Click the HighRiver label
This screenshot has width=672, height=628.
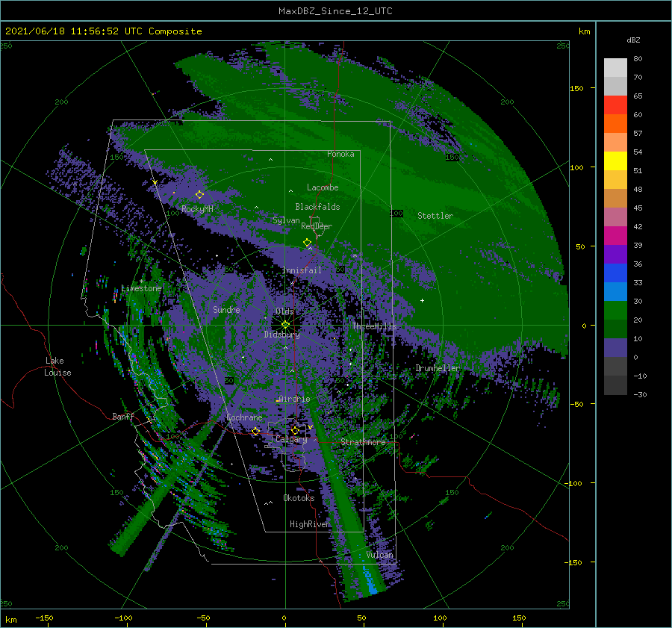(x=310, y=524)
